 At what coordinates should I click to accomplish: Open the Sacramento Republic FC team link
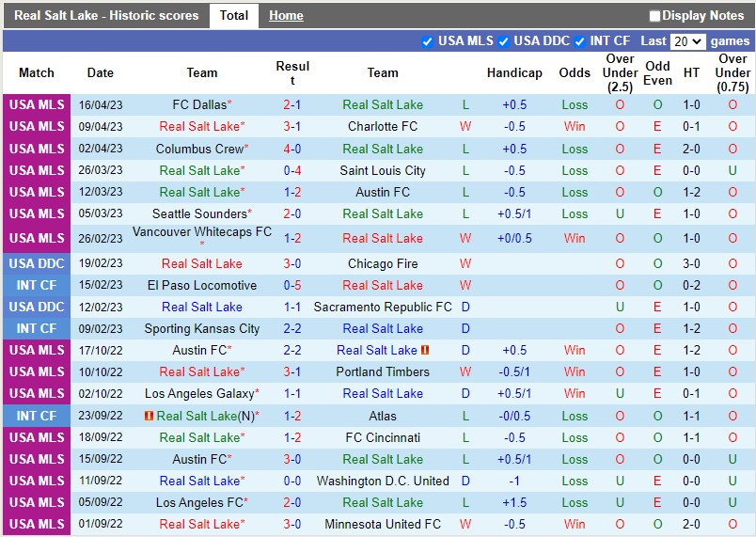[383, 307]
